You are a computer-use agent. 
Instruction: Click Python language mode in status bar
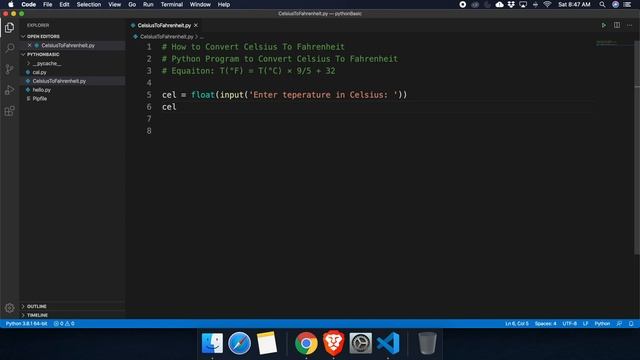coord(602,323)
